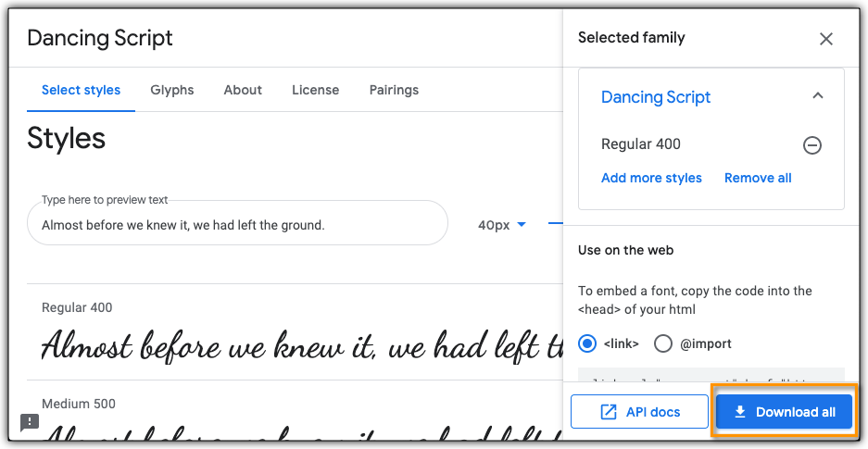The image size is (868, 449).
Task: Open the API docs button
Action: (x=640, y=412)
